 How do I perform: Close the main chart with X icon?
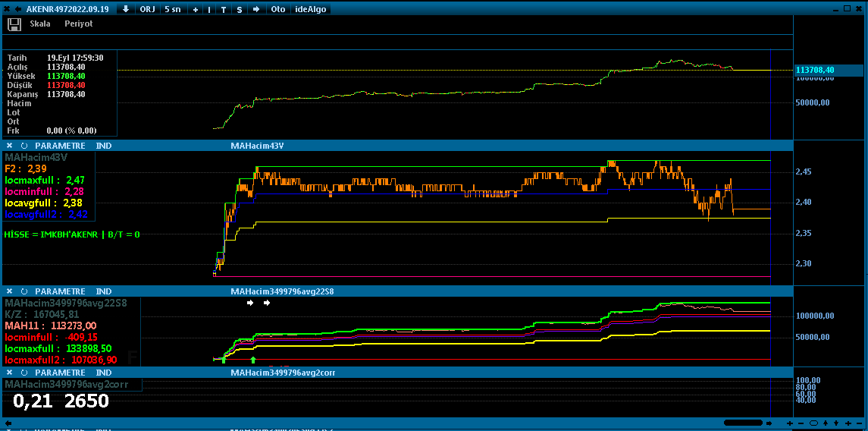coord(7,9)
